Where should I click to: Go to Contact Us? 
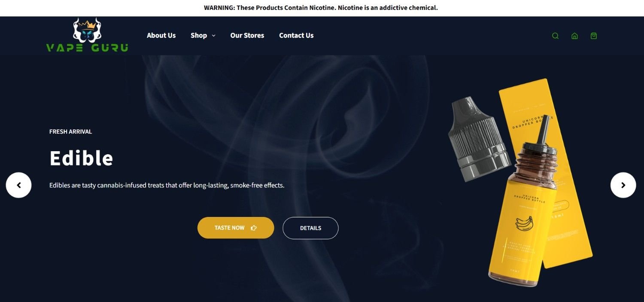(296, 36)
